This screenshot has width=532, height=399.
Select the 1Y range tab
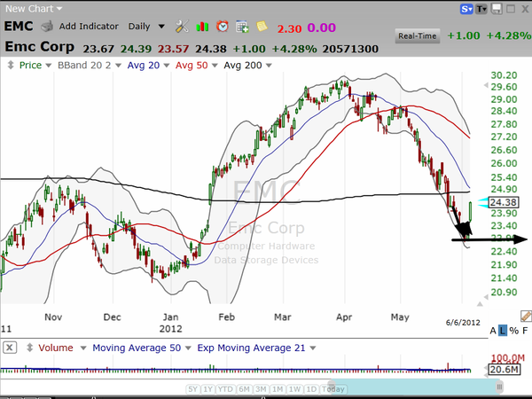[x=208, y=389]
